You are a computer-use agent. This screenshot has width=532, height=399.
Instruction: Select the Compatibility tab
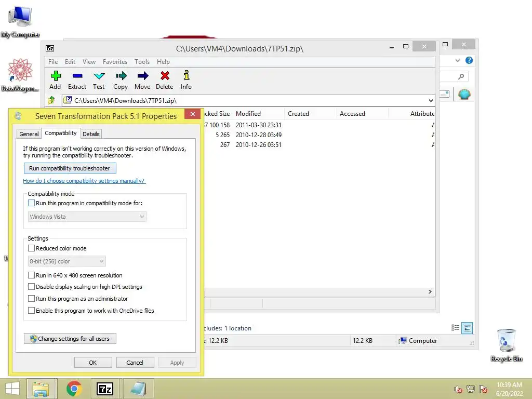61,133
